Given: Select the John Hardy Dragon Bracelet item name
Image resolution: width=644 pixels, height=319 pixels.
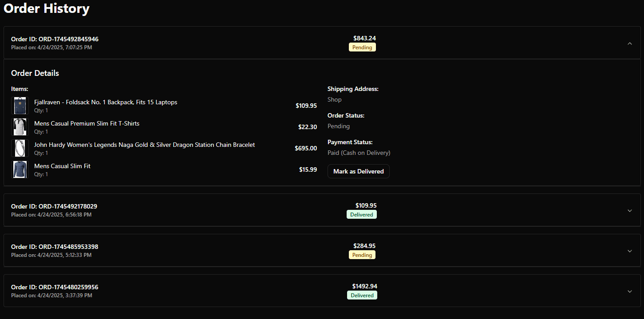Looking at the screenshot, I should pos(144,145).
